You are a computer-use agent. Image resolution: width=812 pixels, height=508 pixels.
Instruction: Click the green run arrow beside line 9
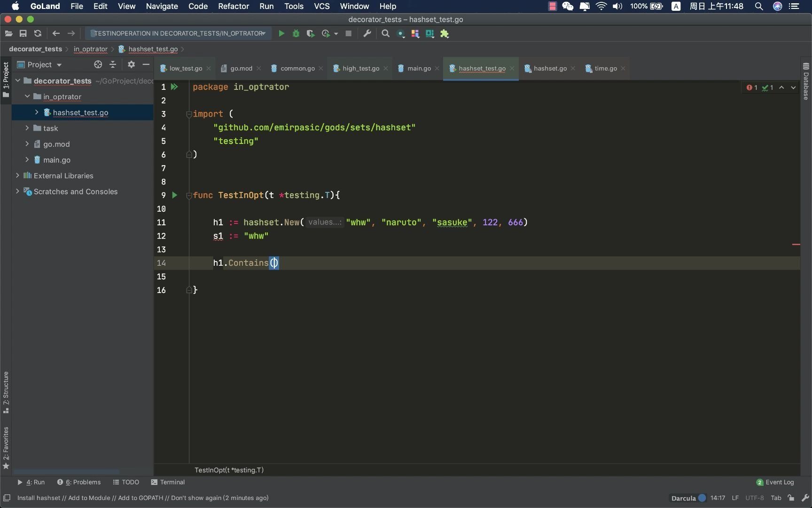click(x=174, y=195)
